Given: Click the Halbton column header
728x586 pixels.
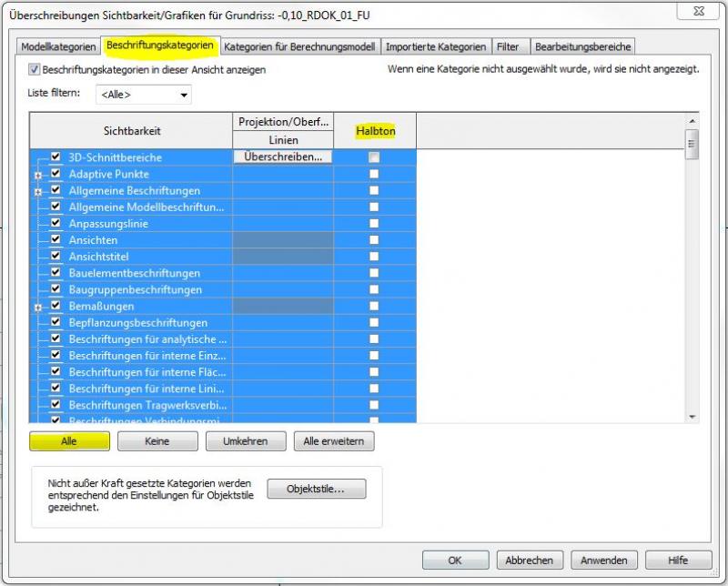Looking at the screenshot, I should tap(375, 131).
